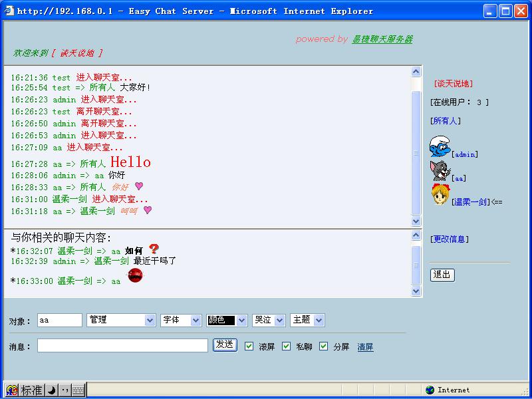Click the 退出 exit button
The width and height of the screenshot is (532, 399).
[442, 275]
